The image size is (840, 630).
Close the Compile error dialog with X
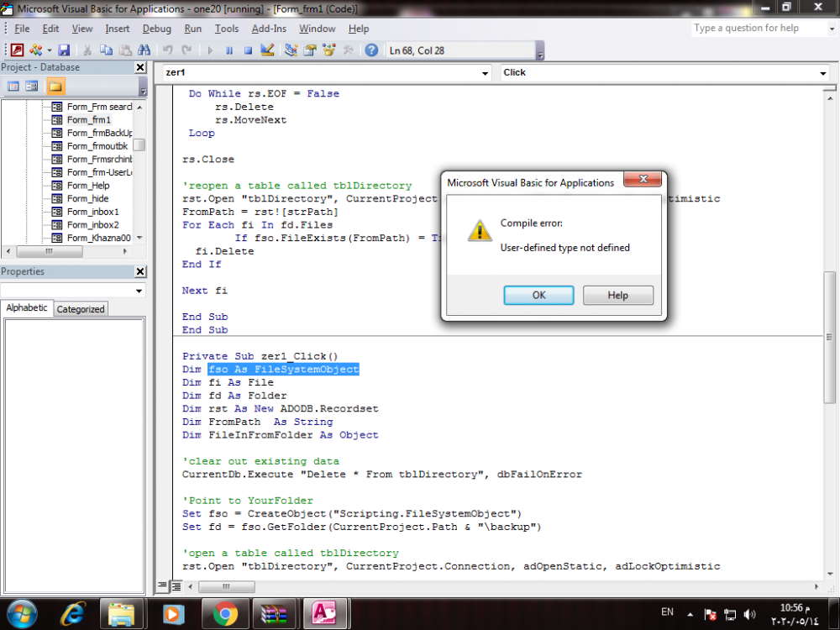click(643, 179)
